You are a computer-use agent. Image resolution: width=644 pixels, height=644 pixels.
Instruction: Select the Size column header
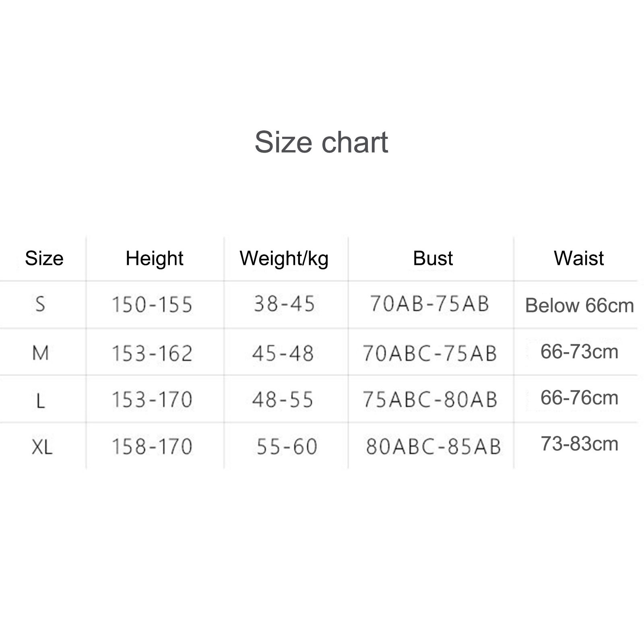[x=44, y=258]
